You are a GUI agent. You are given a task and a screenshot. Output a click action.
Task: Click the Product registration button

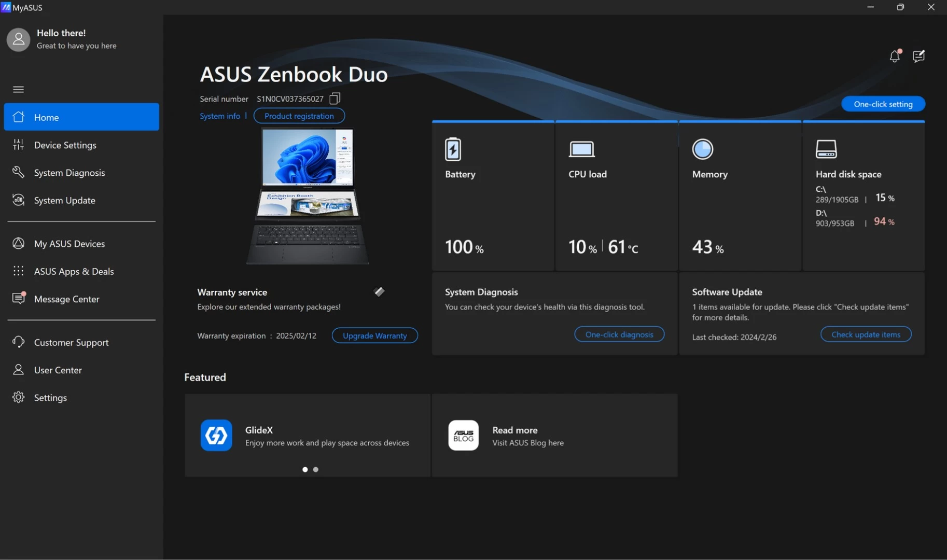pos(299,116)
